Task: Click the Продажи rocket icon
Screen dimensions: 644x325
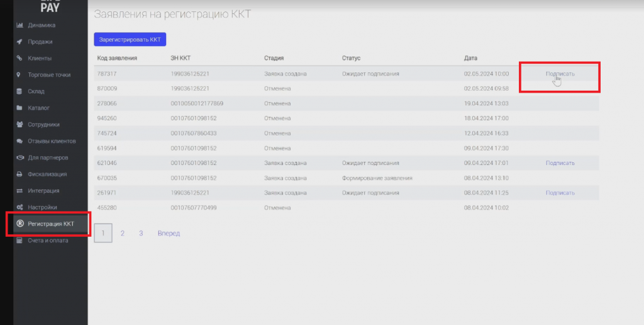Action: (19, 42)
